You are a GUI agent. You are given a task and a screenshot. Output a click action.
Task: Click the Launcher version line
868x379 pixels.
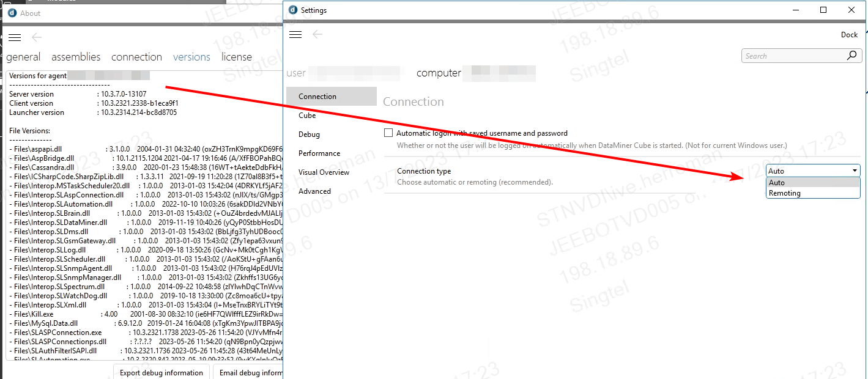(x=93, y=112)
